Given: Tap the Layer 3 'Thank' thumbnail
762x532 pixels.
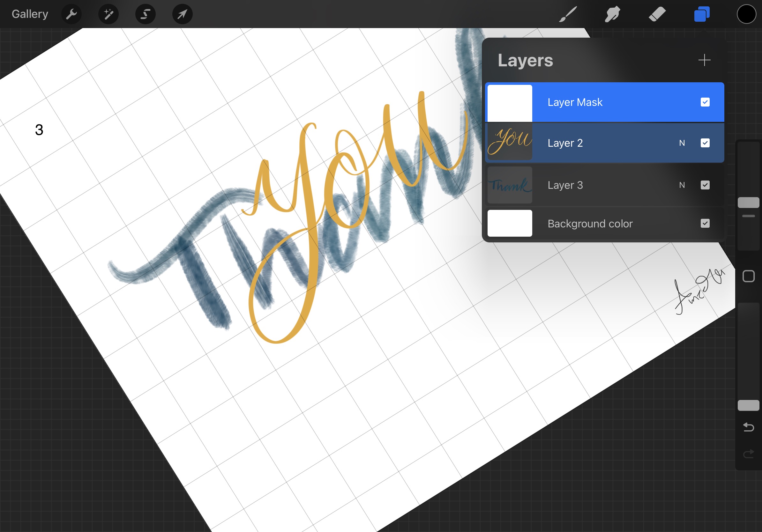Looking at the screenshot, I should (510, 185).
